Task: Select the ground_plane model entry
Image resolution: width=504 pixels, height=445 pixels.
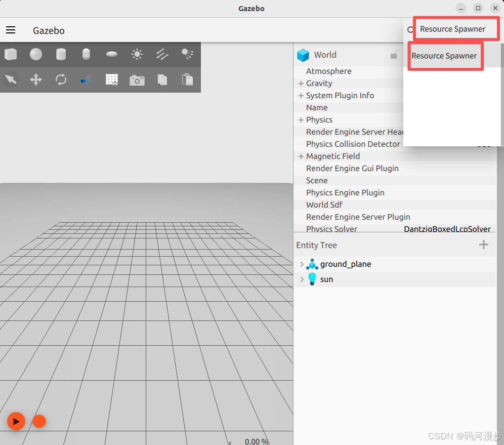Action: click(x=346, y=264)
